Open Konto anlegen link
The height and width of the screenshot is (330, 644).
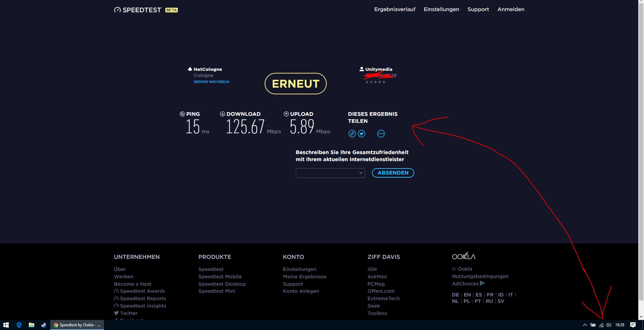coord(301,291)
